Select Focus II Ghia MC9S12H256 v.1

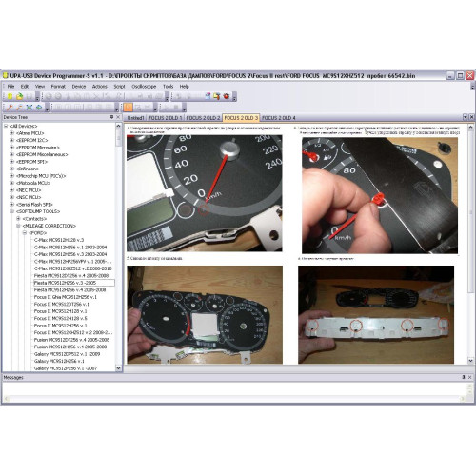tap(66, 297)
